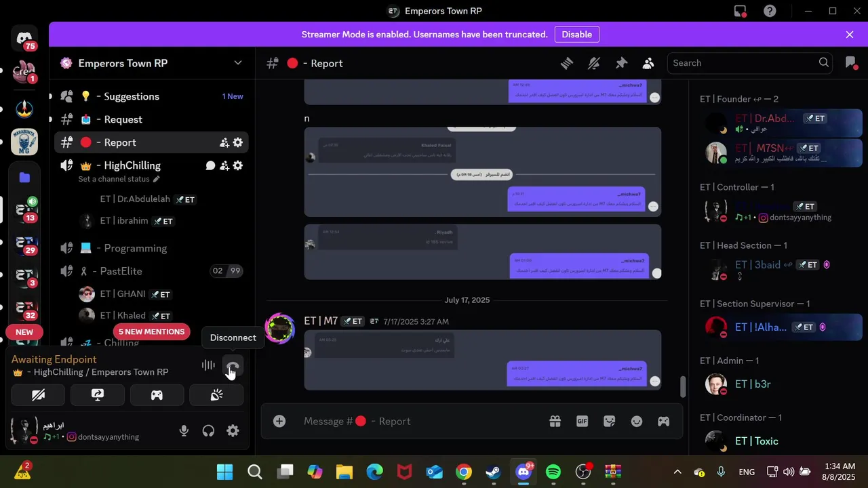
Task: Open the emoji picker
Action: 636,422
